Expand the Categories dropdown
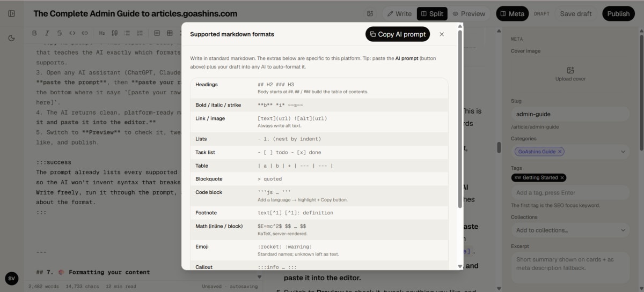 tap(623, 152)
